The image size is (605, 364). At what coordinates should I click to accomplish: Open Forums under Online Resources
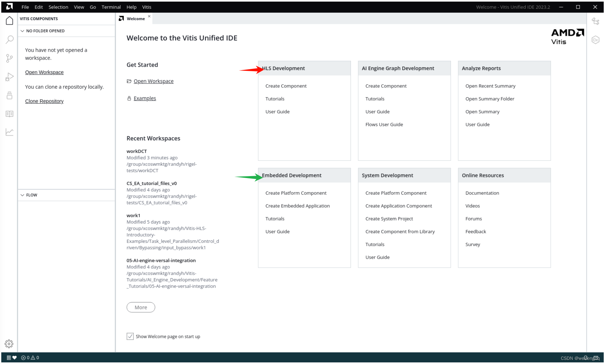[x=473, y=219]
